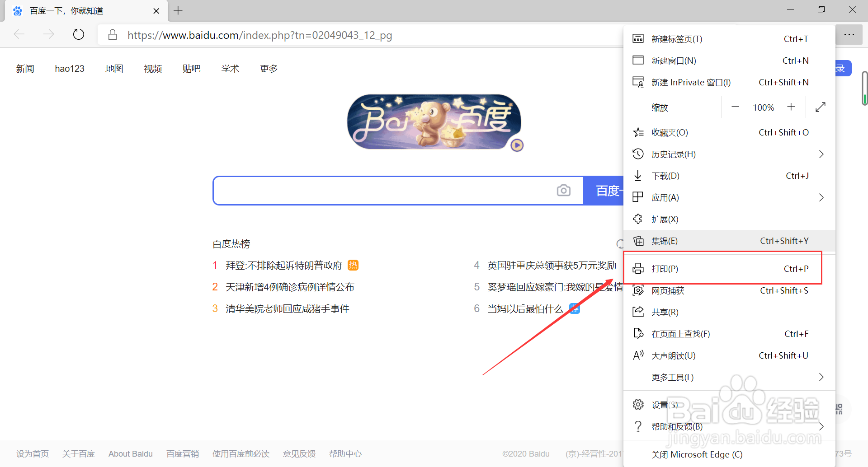Select 新建标签页(T) menu item

(x=729, y=39)
